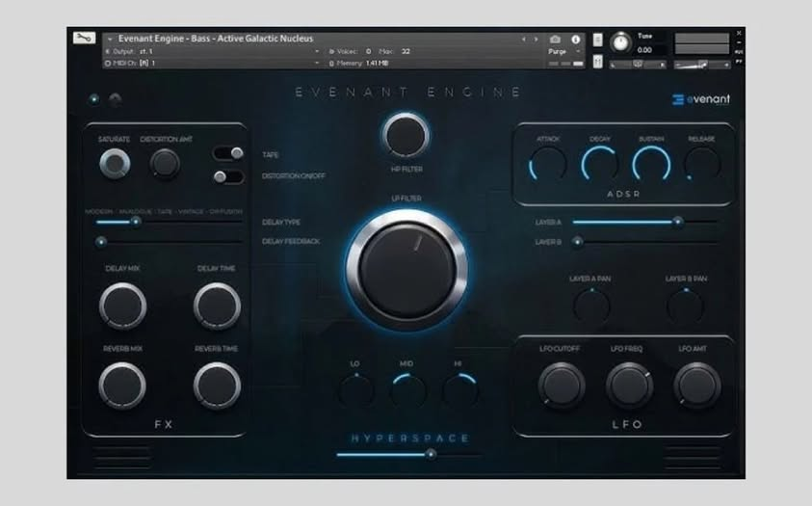The width and height of the screenshot is (812, 506).
Task: Open the instrument info icon
Action: click(x=578, y=40)
